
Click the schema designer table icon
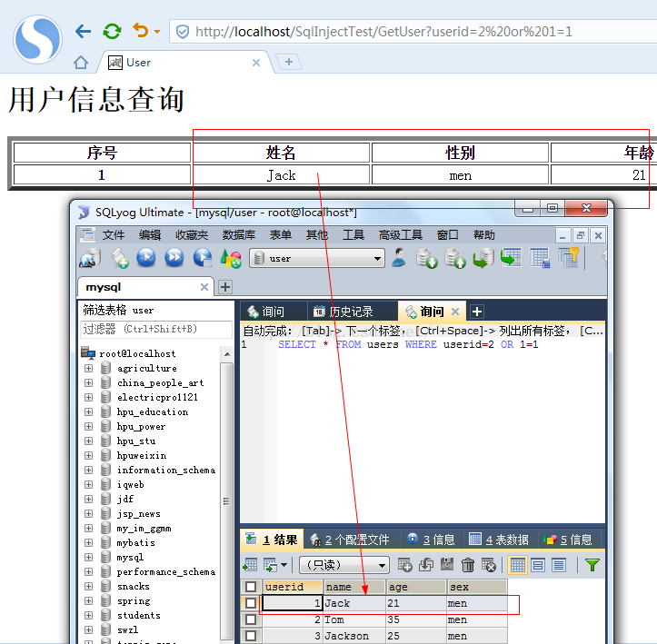point(539,258)
